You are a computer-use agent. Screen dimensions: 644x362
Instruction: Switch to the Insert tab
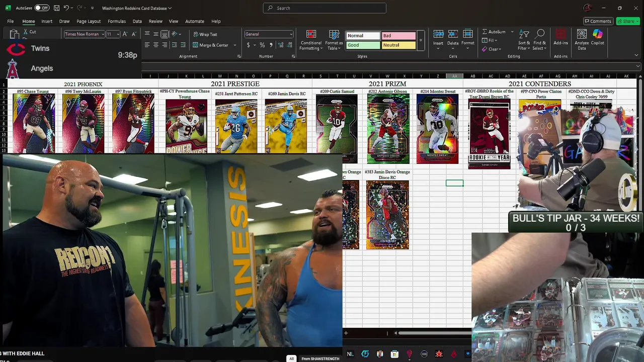(47, 21)
